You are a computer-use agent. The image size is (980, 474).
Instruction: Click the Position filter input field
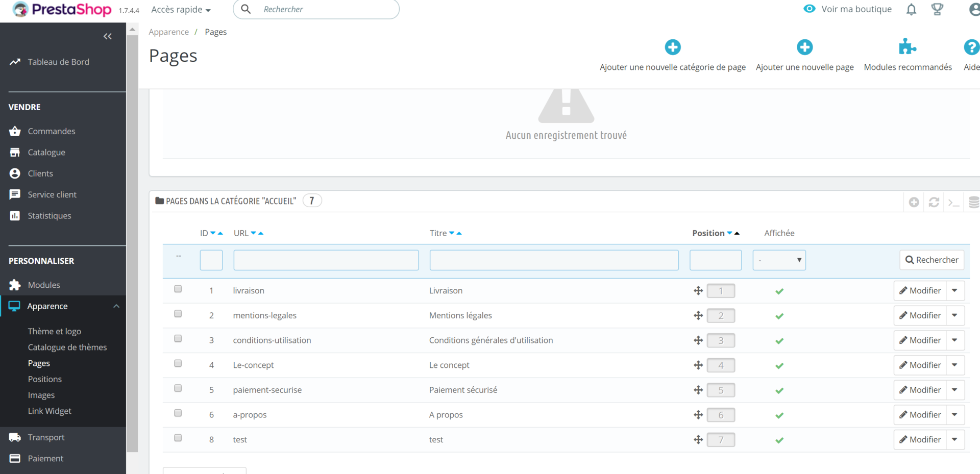pos(716,260)
